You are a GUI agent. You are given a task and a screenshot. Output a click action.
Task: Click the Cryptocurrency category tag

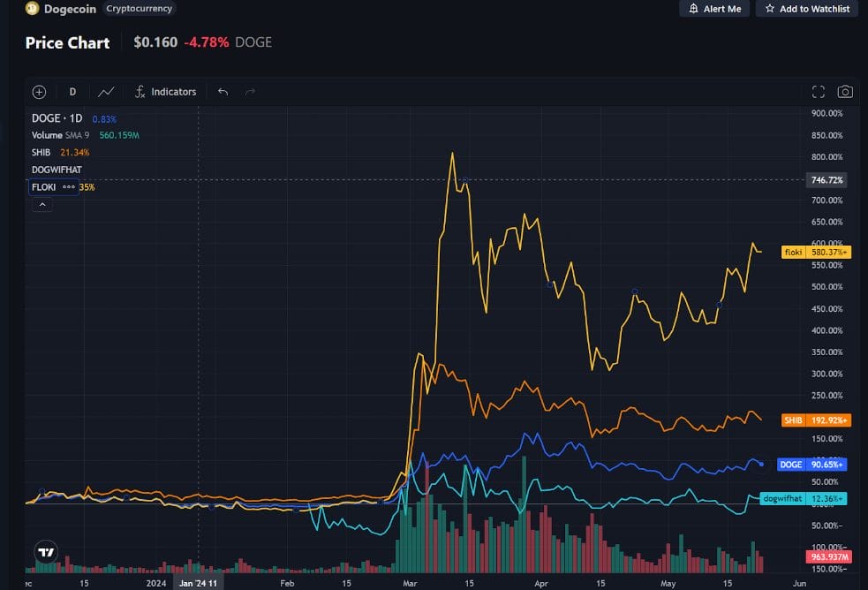click(139, 8)
